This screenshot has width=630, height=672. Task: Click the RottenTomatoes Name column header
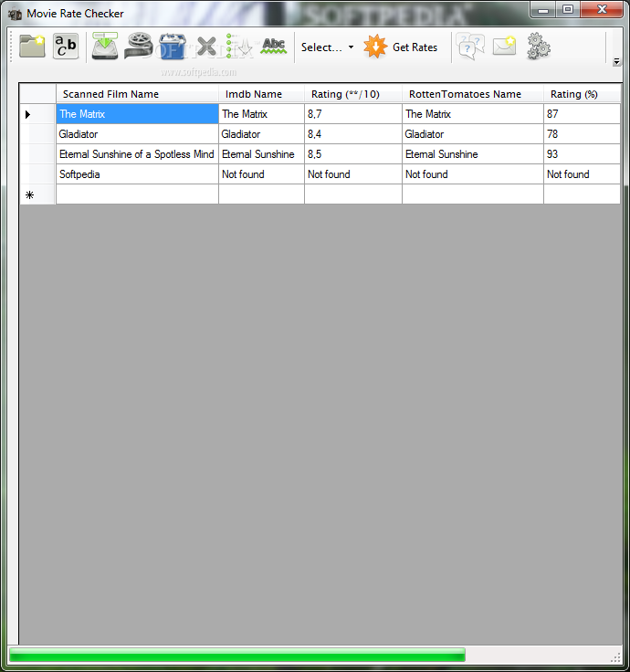pyautogui.click(x=473, y=94)
